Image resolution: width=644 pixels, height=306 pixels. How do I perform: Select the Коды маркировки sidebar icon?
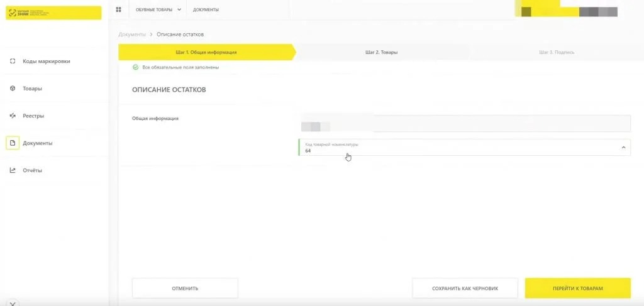[13, 61]
